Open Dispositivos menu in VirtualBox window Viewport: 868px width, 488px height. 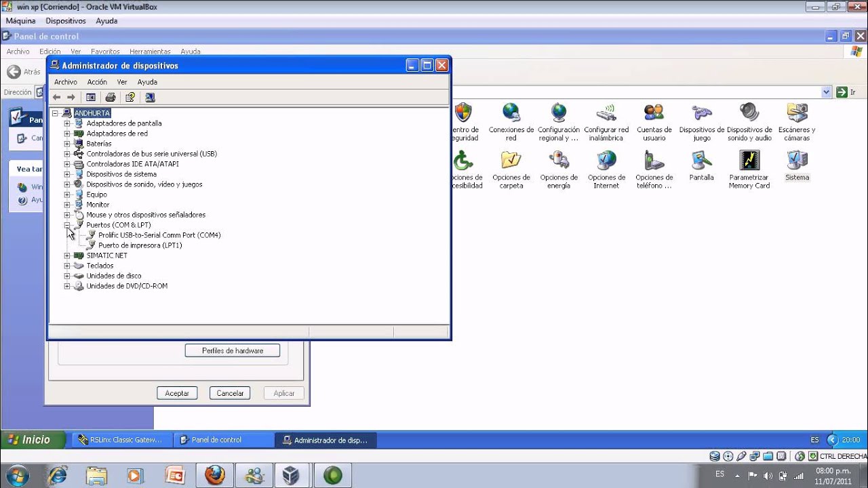click(x=66, y=21)
